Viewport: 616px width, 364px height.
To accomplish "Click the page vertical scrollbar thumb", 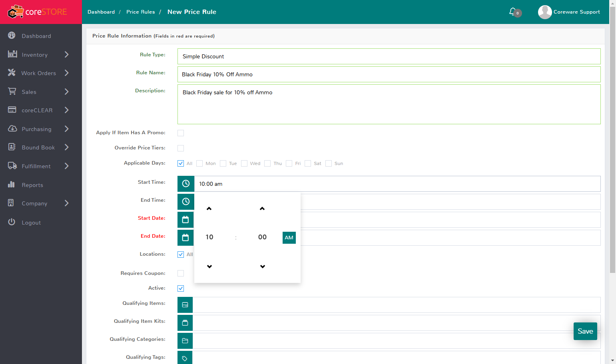I will click(612, 140).
